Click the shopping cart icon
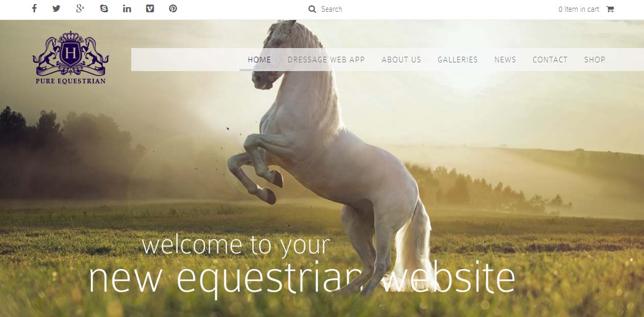The height and width of the screenshot is (317, 644). coord(610,9)
